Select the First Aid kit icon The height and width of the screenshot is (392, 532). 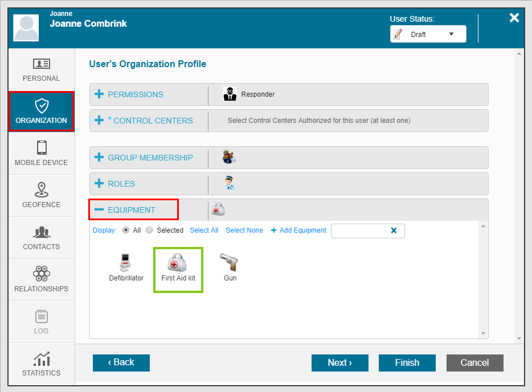point(178,263)
